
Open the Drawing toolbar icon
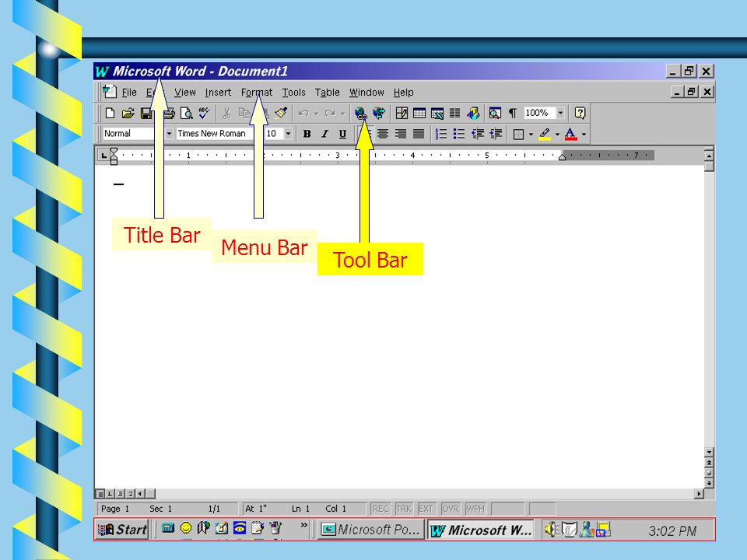473,114
